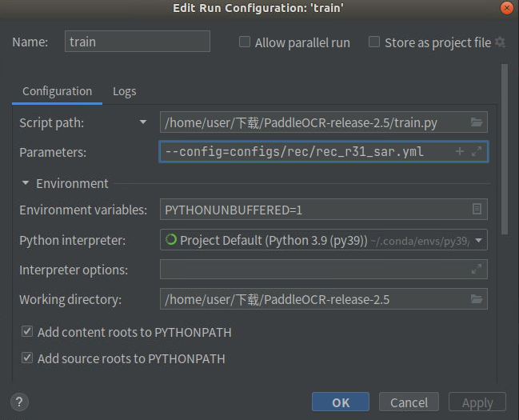The width and height of the screenshot is (519, 420).
Task: Click the Name input field
Action: [137, 42]
